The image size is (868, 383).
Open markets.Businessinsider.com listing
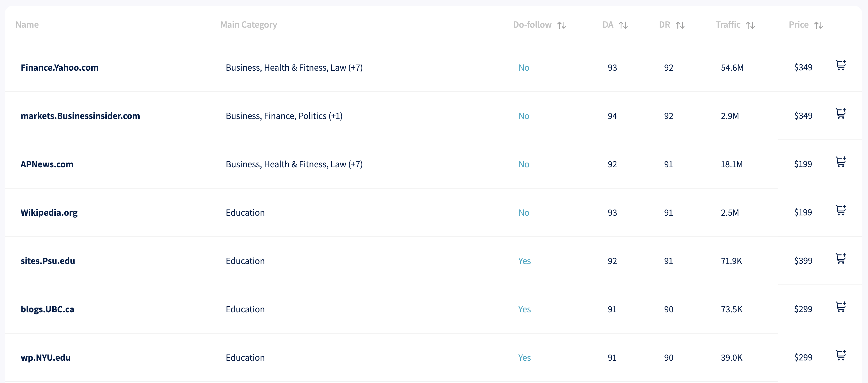click(80, 116)
